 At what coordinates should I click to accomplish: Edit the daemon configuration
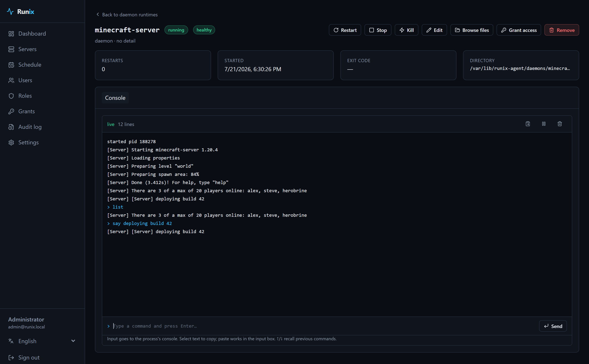[x=434, y=30]
